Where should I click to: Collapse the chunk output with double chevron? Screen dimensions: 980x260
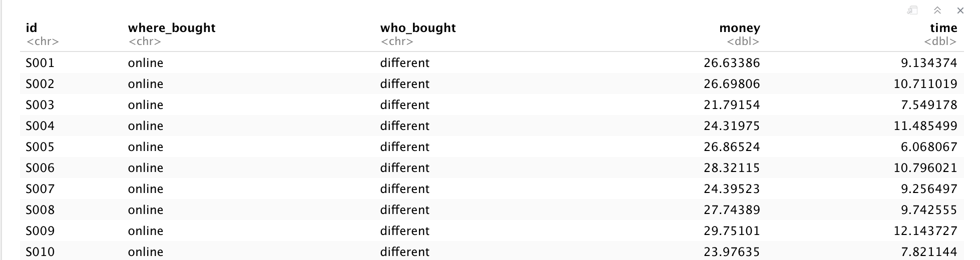(937, 10)
